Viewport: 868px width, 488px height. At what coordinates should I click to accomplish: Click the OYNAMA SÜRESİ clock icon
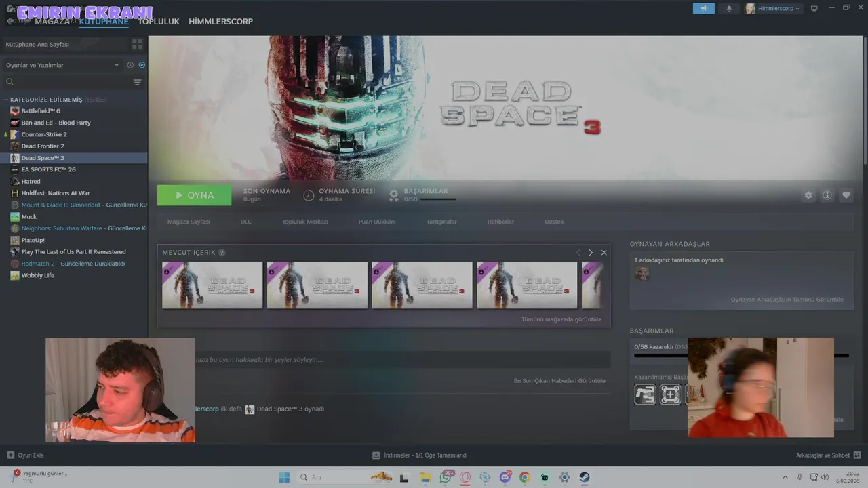tap(309, 195)
